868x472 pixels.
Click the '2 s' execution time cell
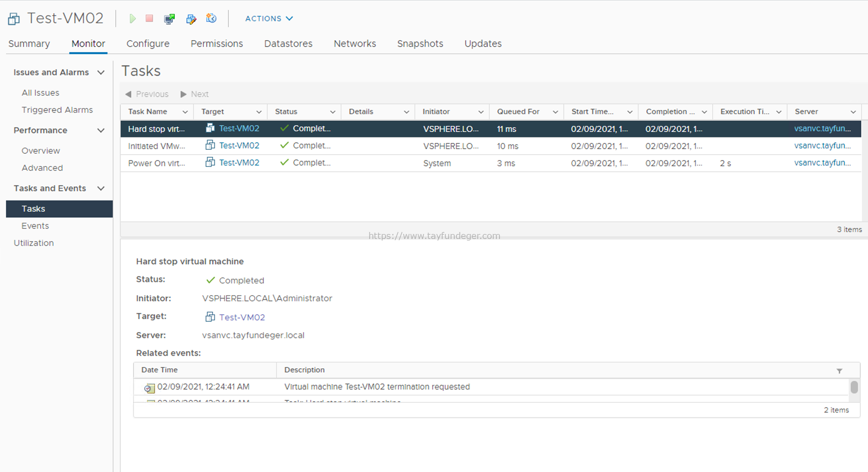coord(725,163)
